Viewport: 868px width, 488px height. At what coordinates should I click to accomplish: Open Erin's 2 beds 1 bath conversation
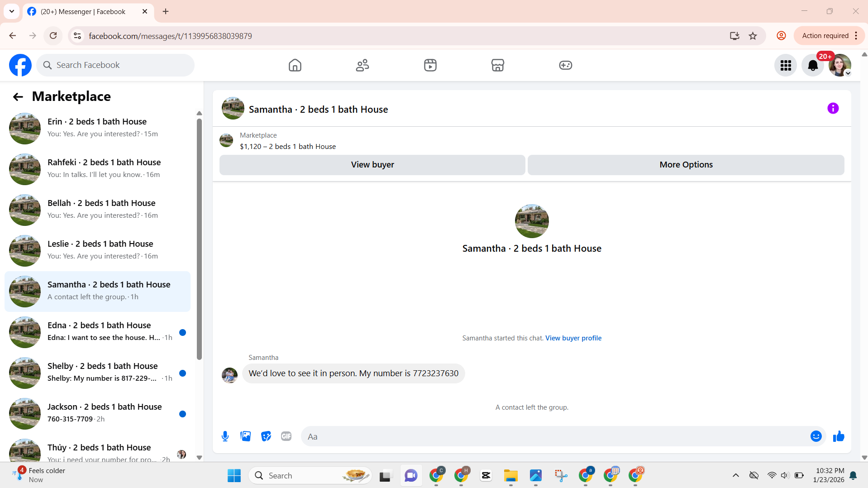tap(97, 129)
